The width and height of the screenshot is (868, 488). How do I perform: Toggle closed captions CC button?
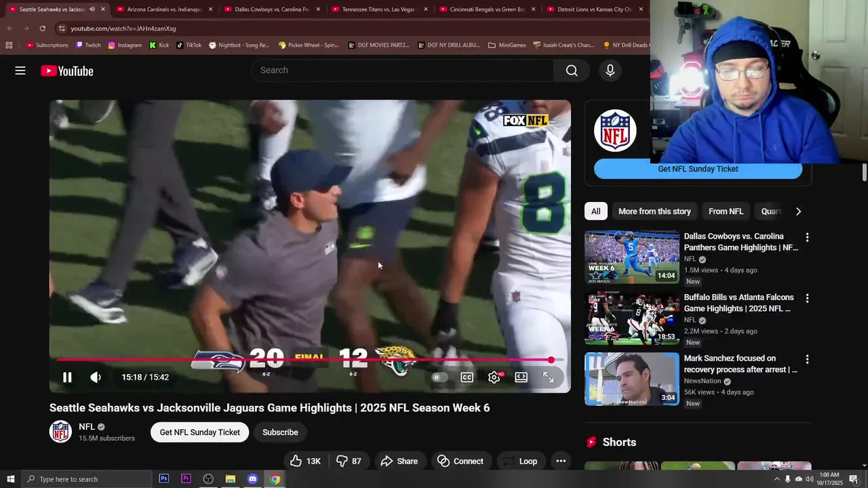(x=467, y=378)
